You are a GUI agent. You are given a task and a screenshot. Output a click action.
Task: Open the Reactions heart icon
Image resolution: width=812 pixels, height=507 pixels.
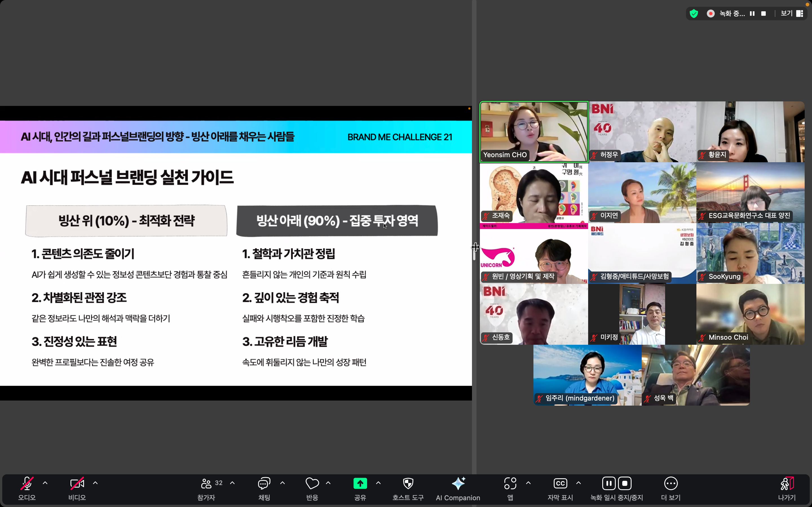point(312,484)
